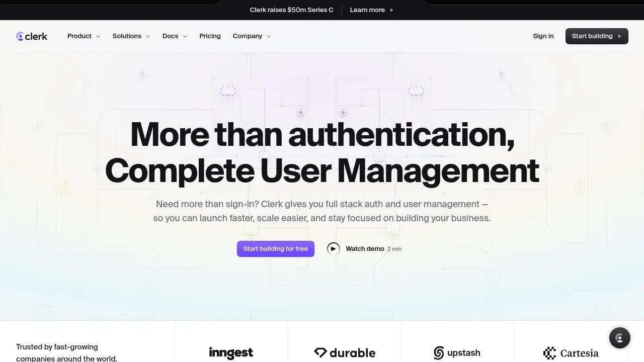Click Learn more in the announcement banner

[367, 10]
